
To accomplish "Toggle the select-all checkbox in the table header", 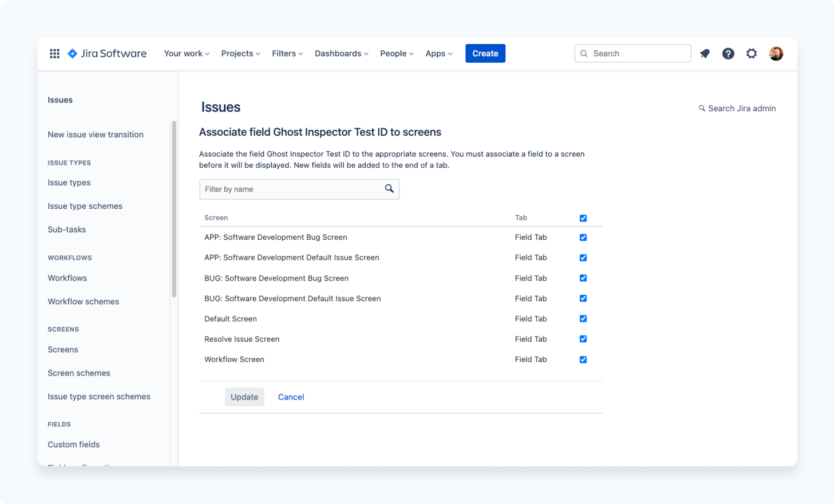I will click(583, 218).
